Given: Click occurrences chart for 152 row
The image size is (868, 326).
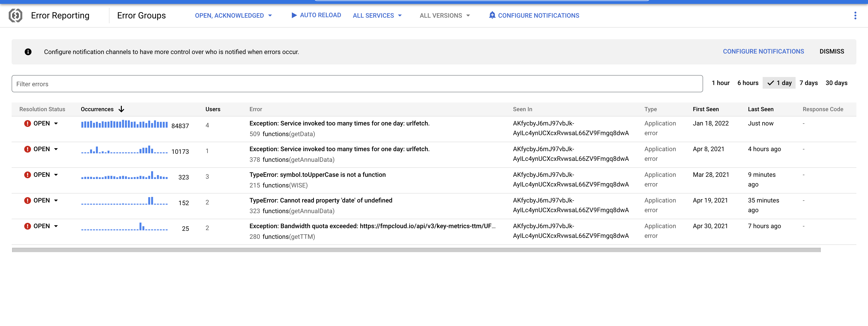Looking at the screenshot, I should coord(124,201).
